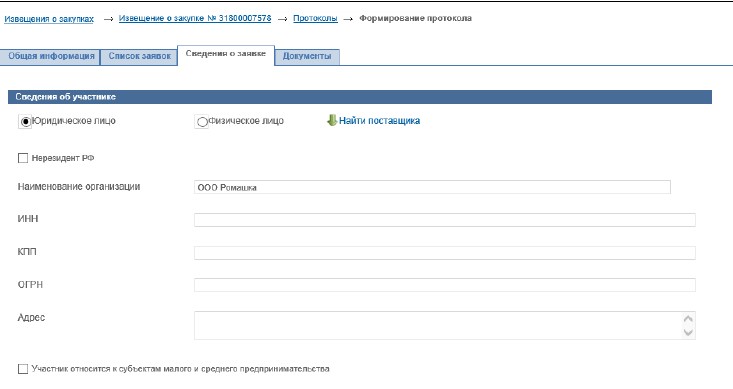Open the Извещения о закупках breadcrumb link

49,19
